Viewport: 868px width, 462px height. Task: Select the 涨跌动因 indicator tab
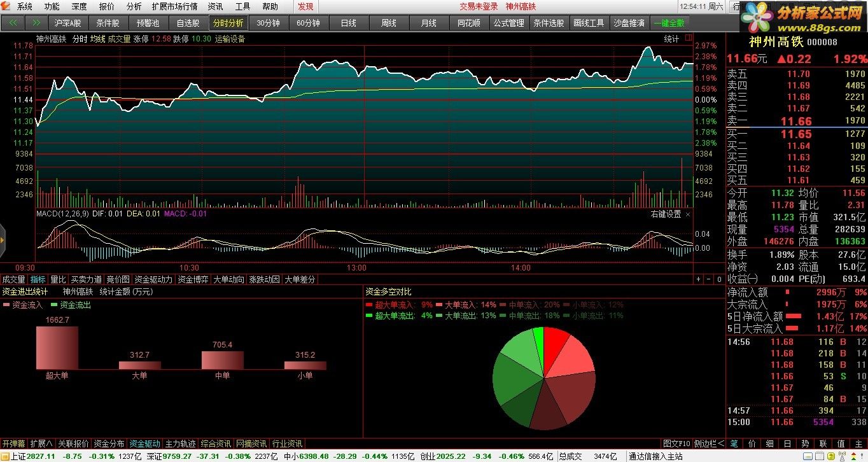(x=264, y=279)
